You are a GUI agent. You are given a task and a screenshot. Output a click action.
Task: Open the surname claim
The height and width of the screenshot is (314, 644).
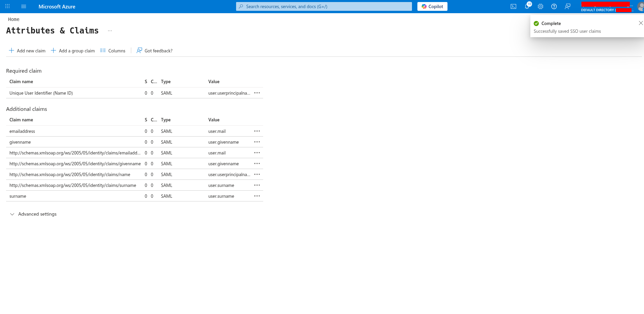click(18, 196)
